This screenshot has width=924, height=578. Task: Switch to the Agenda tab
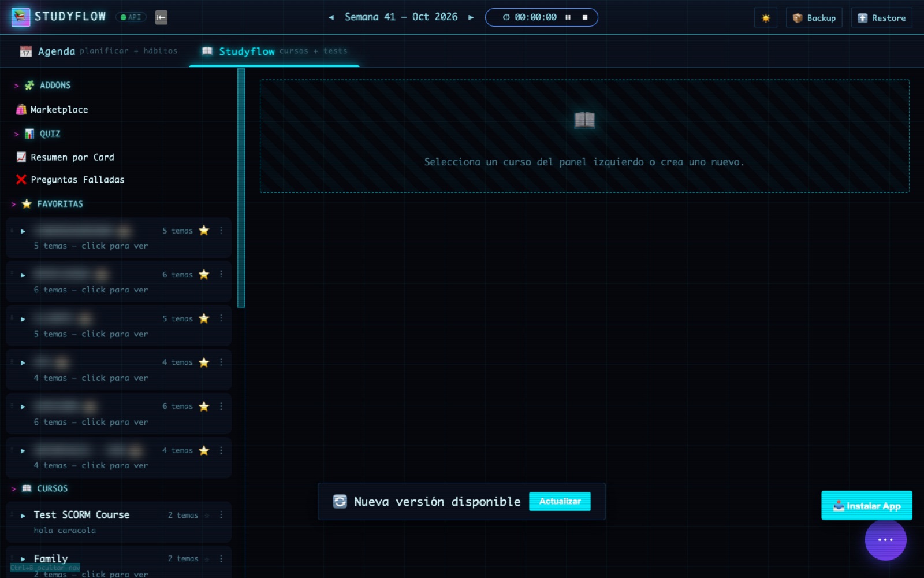coord(98,51)
